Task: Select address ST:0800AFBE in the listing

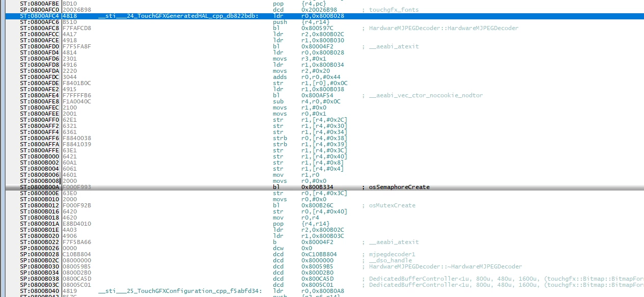Action: coord(40,4)
